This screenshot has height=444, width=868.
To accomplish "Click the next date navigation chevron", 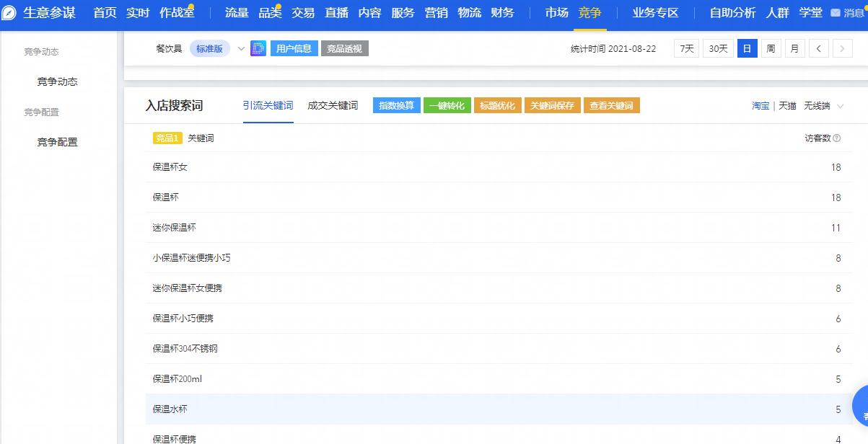I will [842, 48].
